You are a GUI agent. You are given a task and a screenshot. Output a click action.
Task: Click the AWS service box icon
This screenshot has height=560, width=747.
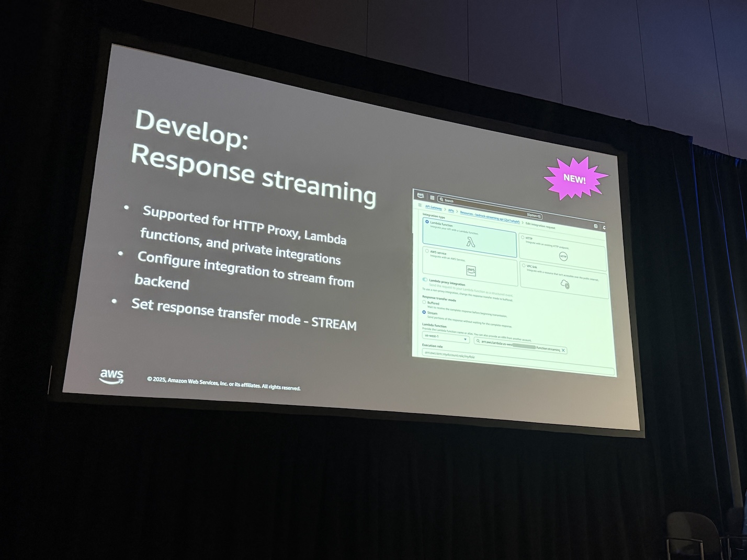471,270
